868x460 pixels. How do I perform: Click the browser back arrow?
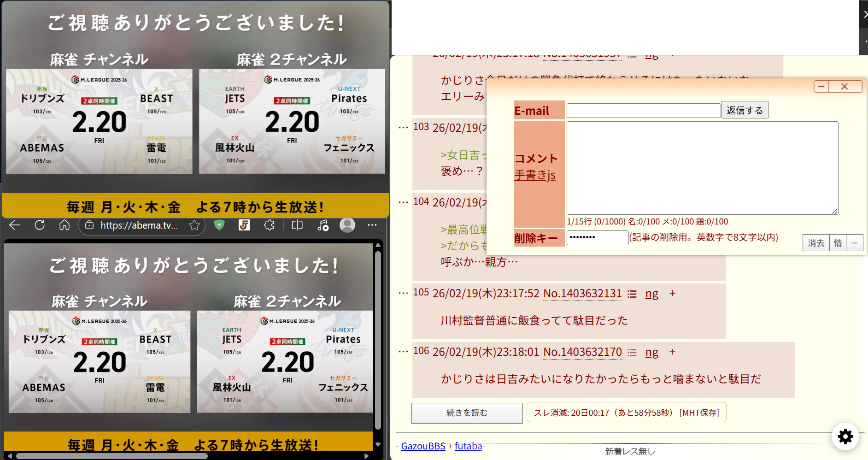pos(15,225)
